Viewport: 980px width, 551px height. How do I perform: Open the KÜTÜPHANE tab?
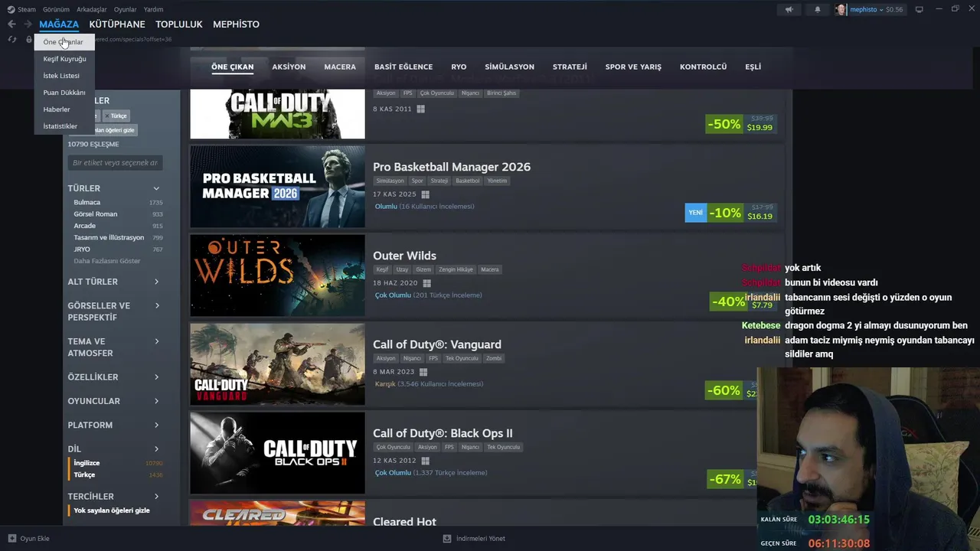[117, 24]
